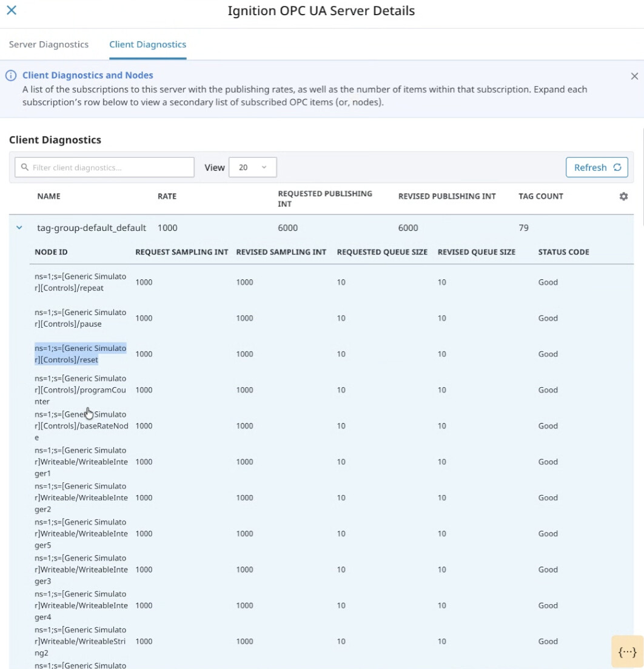
Task: Select the [Controls]/repeat node ID
Action: tap(80, 282)
